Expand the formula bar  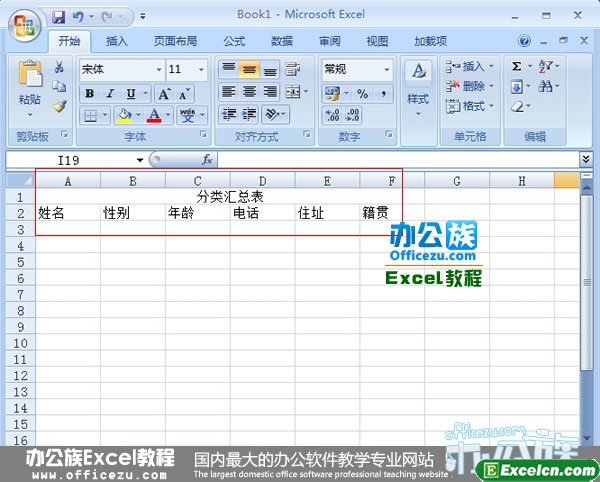585,159
